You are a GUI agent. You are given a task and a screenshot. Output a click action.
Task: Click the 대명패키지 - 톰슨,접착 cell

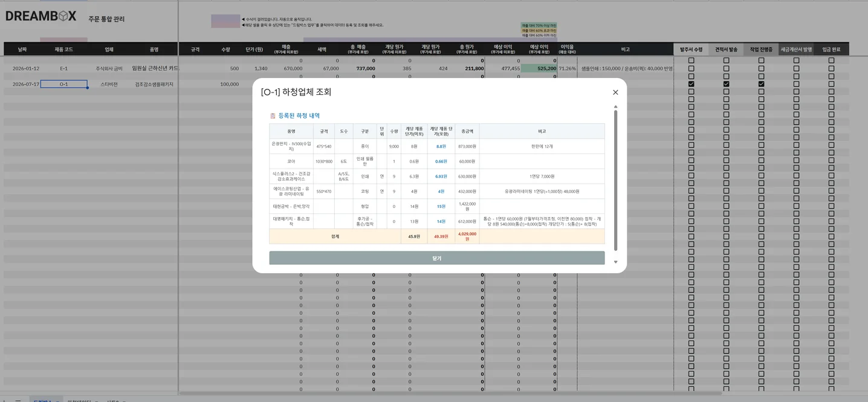click(x=291, y=221)
